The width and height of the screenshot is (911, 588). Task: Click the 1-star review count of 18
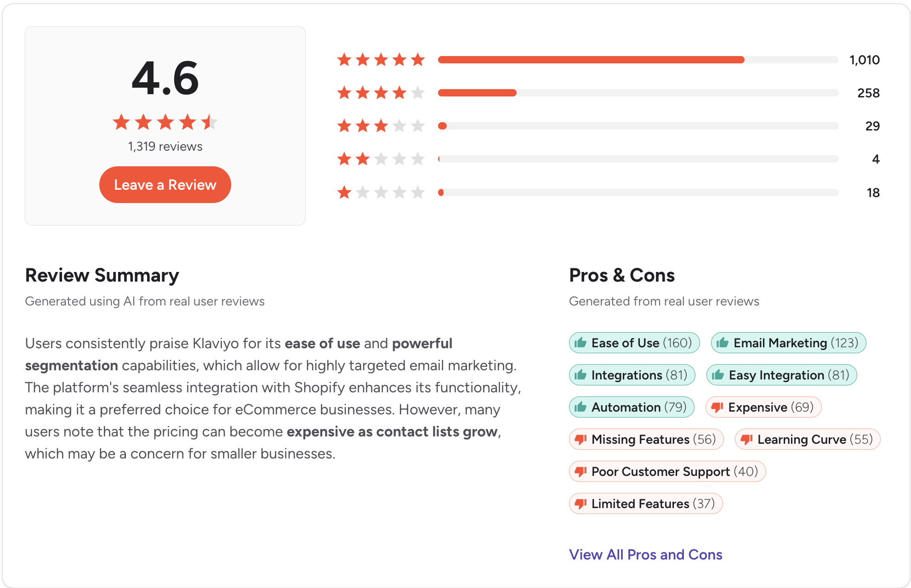[x=874, y=192]
